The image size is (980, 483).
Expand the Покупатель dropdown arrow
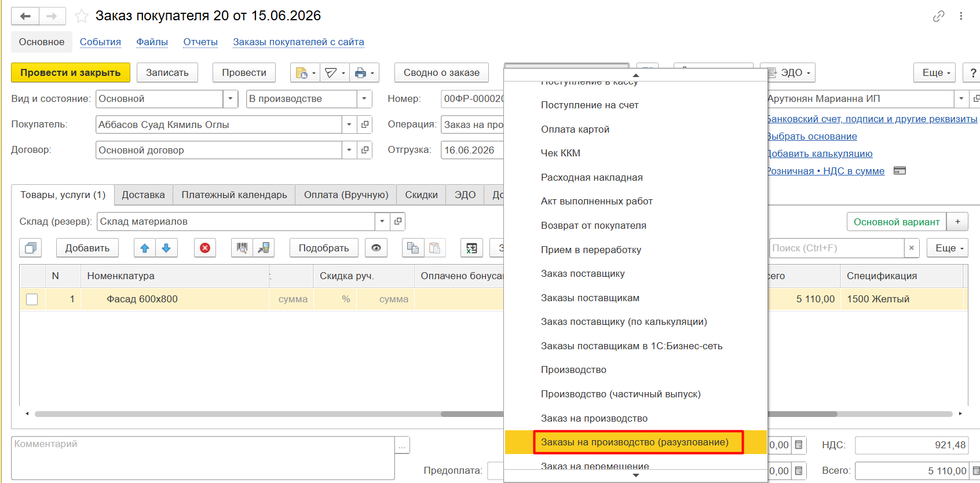tap(349, 125)
